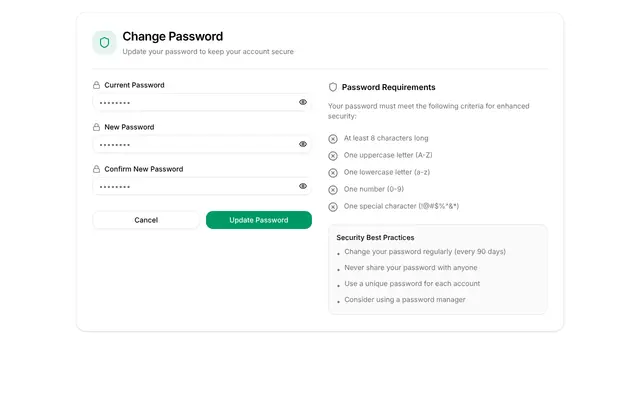Image resolution: width=640 pixels, height=400 pixels.
Task: Click the Security Best Practices heading
Action: [x=375, y=238]
